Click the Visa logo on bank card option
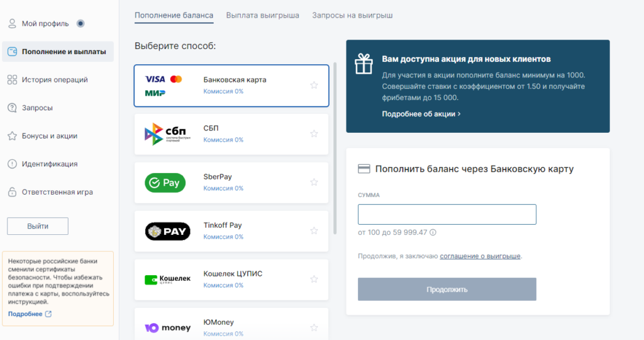Image resolution: width=644 pixels, height=340 pixels. click(x=155, y=79)
